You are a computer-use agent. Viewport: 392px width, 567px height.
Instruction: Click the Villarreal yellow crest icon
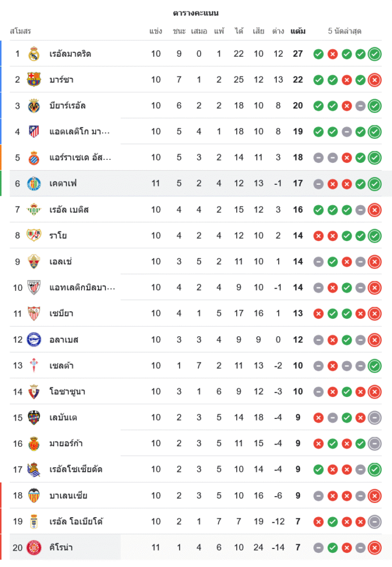[34, 105]
